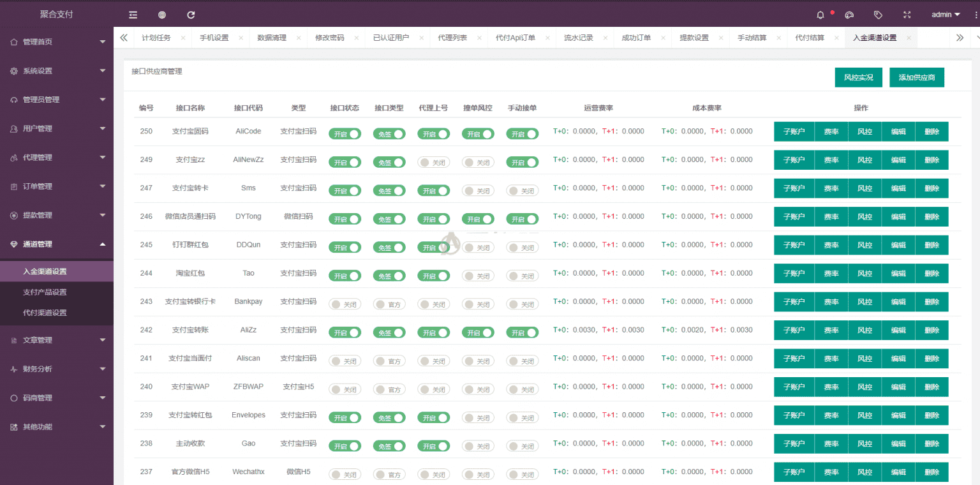Click the 添加供应商 button
This screenshot has height=485, width=980.
click(x=917, y=77)
